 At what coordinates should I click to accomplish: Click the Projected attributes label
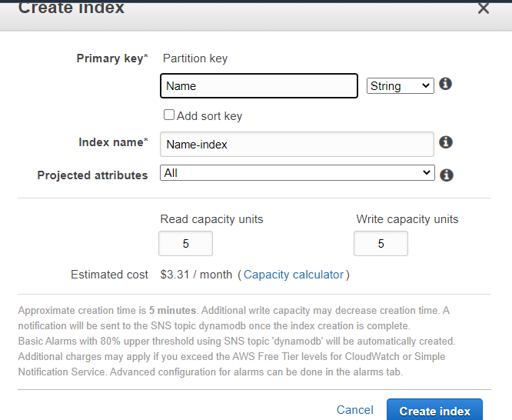pyautogui.click(x=92, y=175)
